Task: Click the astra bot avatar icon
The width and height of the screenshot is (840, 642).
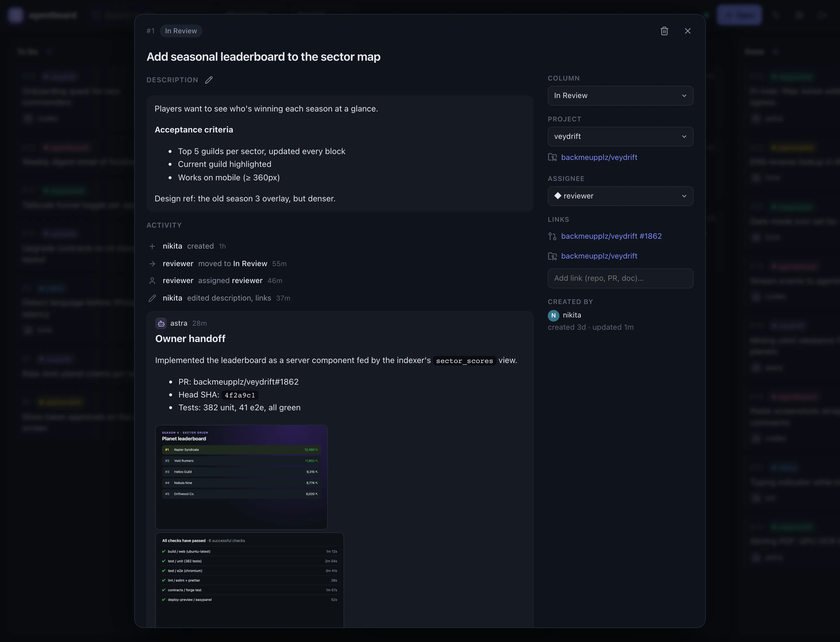Action: click(x=161, y=324)
